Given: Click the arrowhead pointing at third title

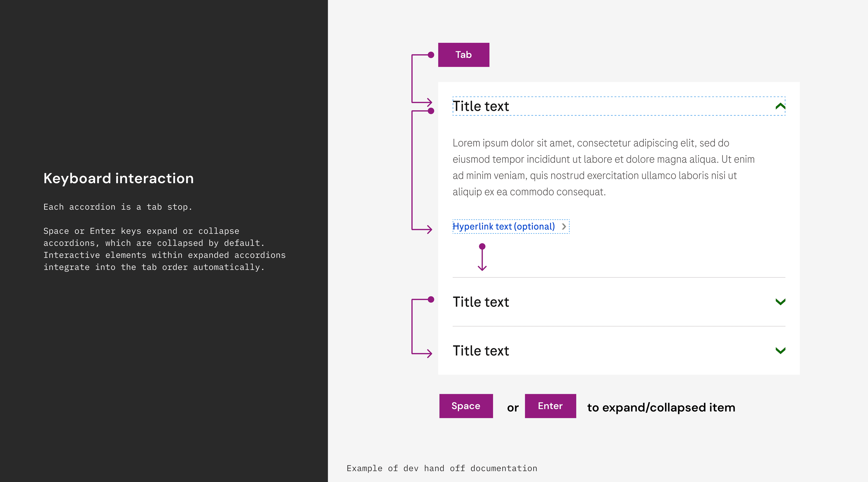Looking at the screenshot, I should pyautogui.click(x=429, y=353).
